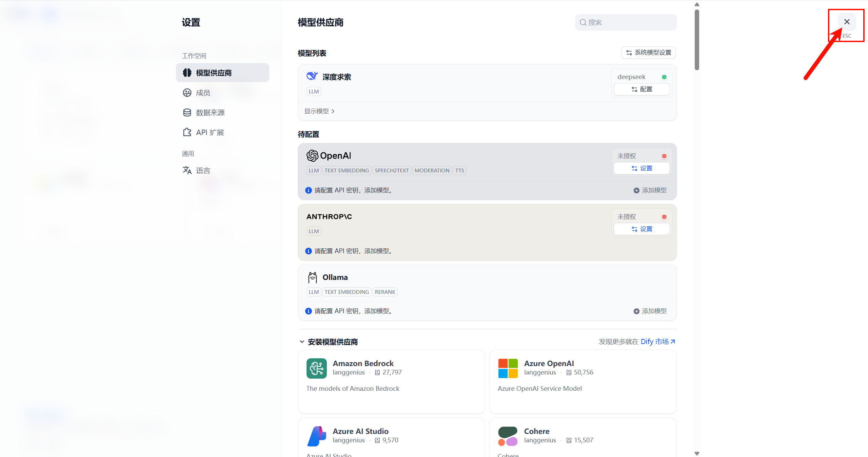Click the info icon in OpenAI card
Viewport: 868px width, 457px height.
pos(308,190)
